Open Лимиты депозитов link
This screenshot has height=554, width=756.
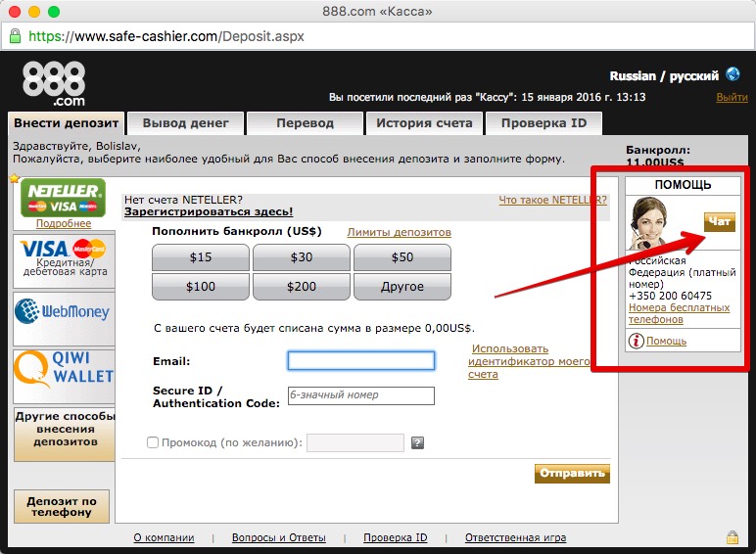coord(400,232)
